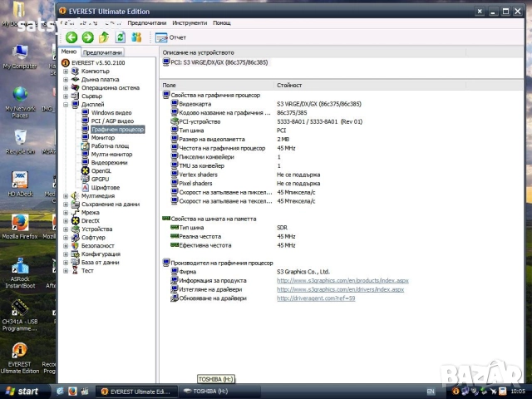532x399 pixels.
Task: Click the База от данни icon in tree
Action: coord(76,263)
